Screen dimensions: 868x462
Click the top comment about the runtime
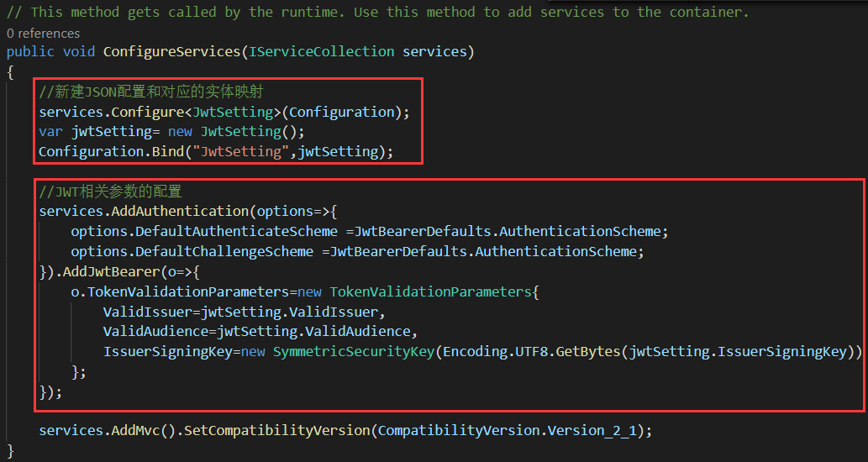click(x=377, y=12)
